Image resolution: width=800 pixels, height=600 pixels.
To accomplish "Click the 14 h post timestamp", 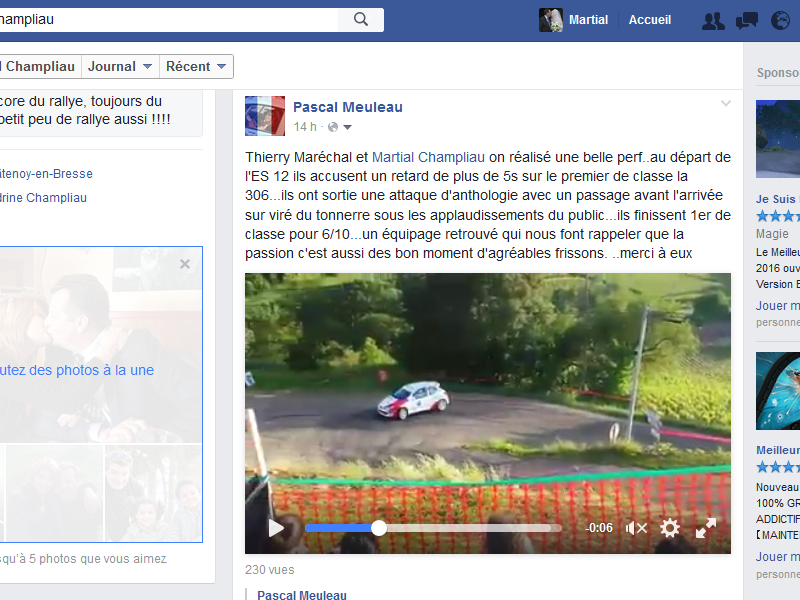I will click(x=305, y=127).
